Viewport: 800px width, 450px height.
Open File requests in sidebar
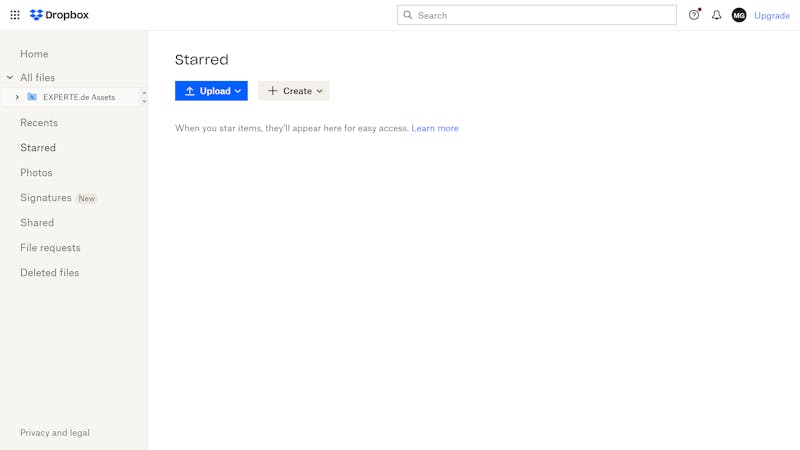coord(50,247)
